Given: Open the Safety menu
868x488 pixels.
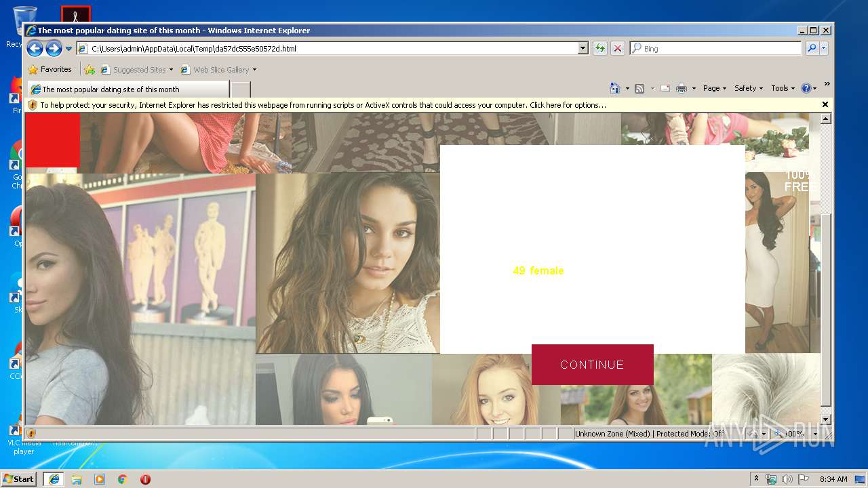Looking at the screenshot, I should point(749,88).
